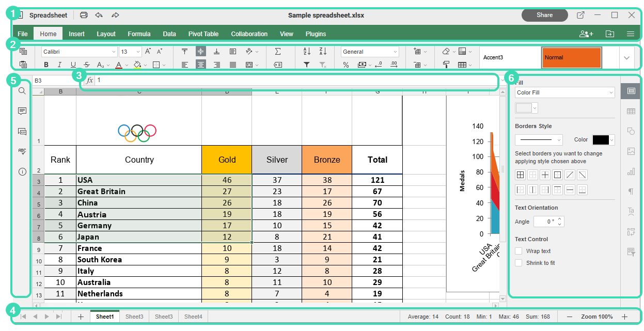
Task: Apply the Accent3 cell style
Action: tap(509, 58)
